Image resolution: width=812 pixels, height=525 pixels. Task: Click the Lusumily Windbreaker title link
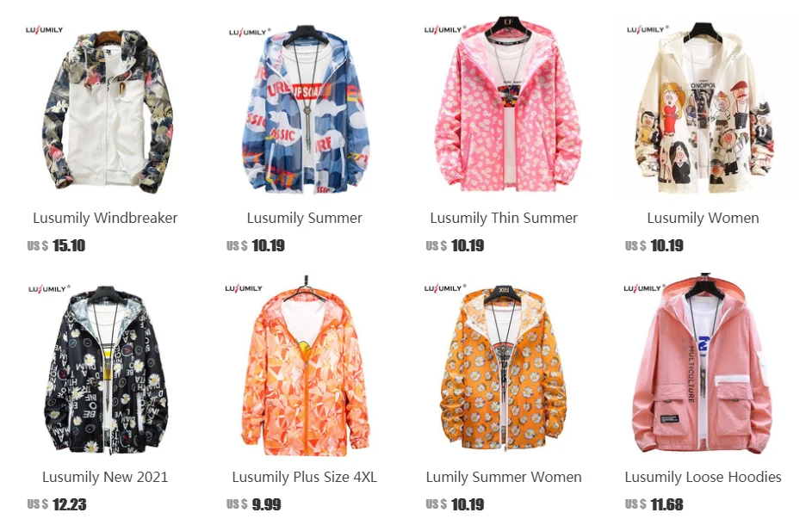tap(105, 218)
